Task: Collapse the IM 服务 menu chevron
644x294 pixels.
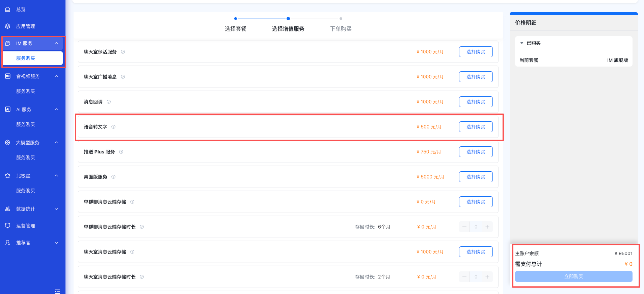Action: [x=56, y=43]
